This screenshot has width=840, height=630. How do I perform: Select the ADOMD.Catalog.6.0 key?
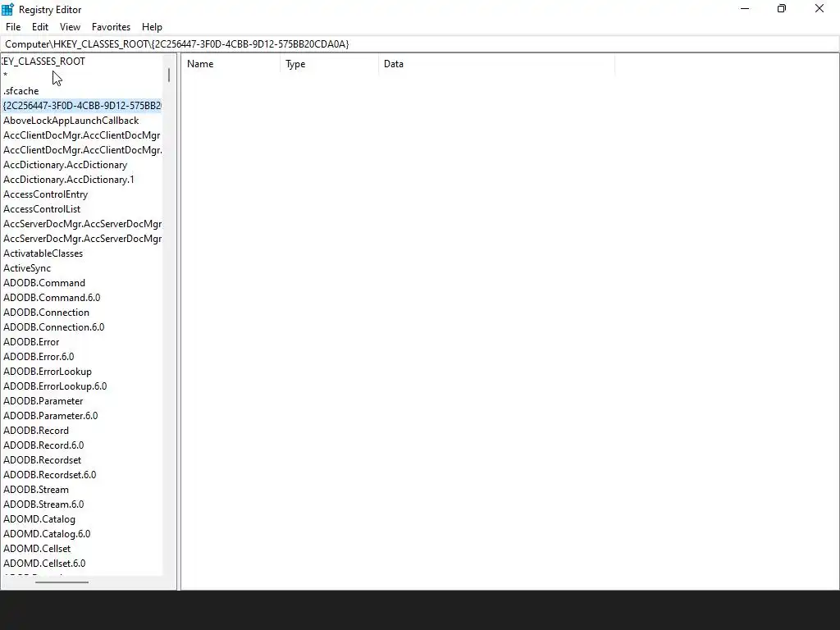[x=47, y=534]
